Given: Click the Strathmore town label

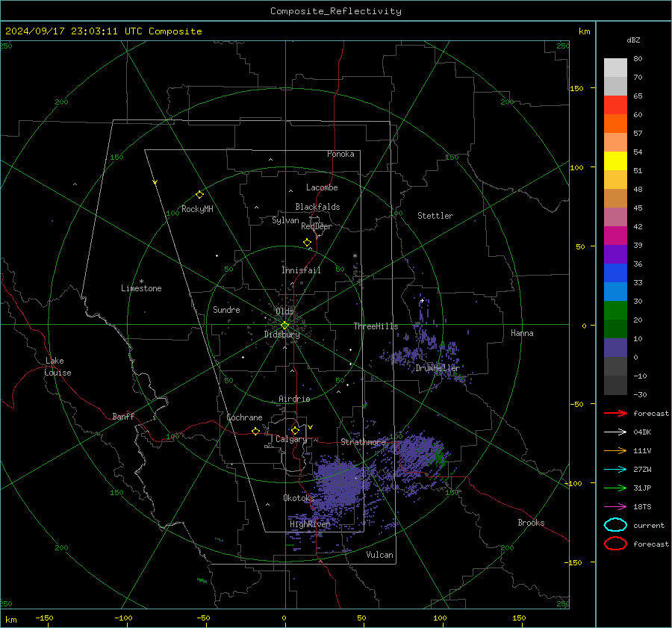Looking at the screenshot, I should [364, 441].
